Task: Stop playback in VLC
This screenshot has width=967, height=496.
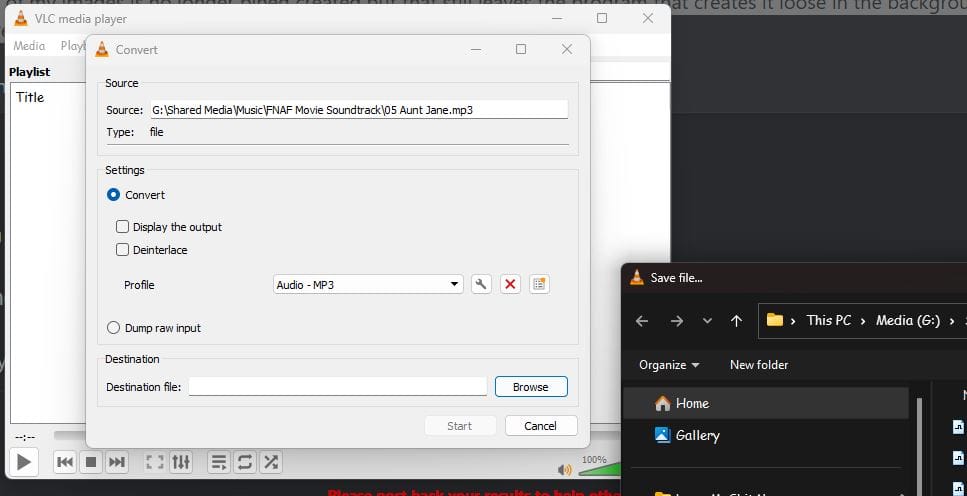Action: click(x=91, y=462)
